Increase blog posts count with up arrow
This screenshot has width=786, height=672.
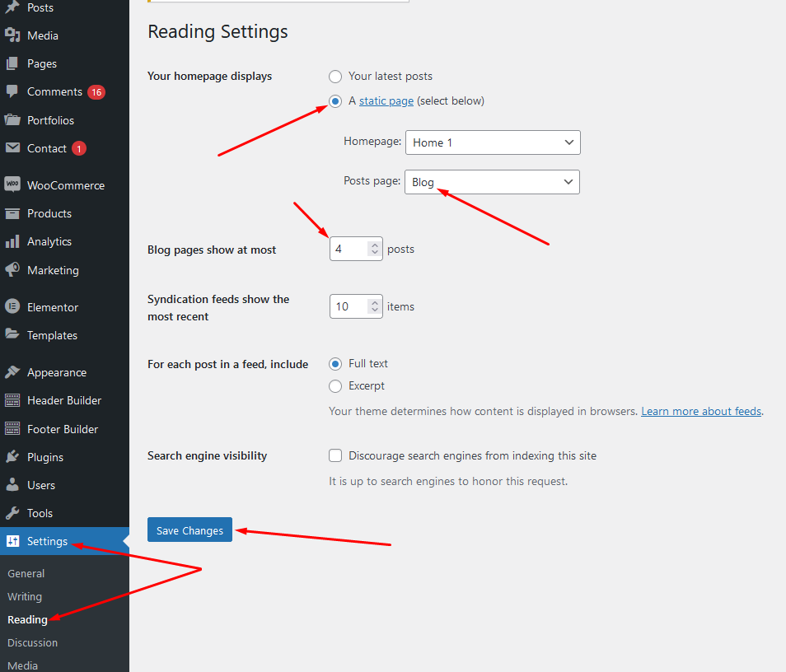point(374,245)
